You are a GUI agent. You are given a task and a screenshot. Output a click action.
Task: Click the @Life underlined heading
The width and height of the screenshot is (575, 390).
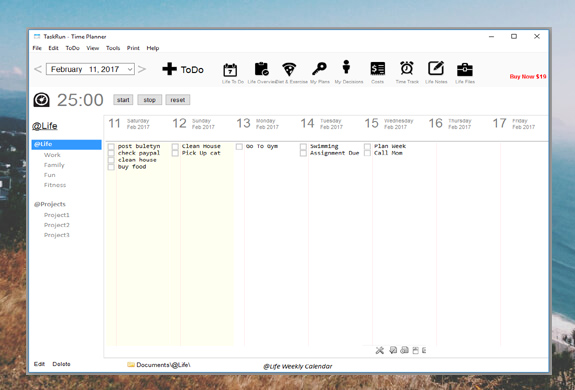pos(45,126)
